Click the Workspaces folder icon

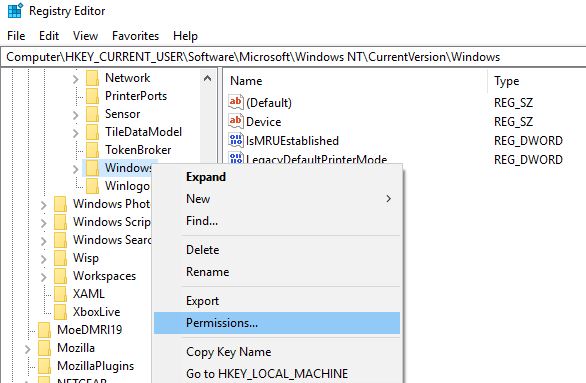point(60,276)
